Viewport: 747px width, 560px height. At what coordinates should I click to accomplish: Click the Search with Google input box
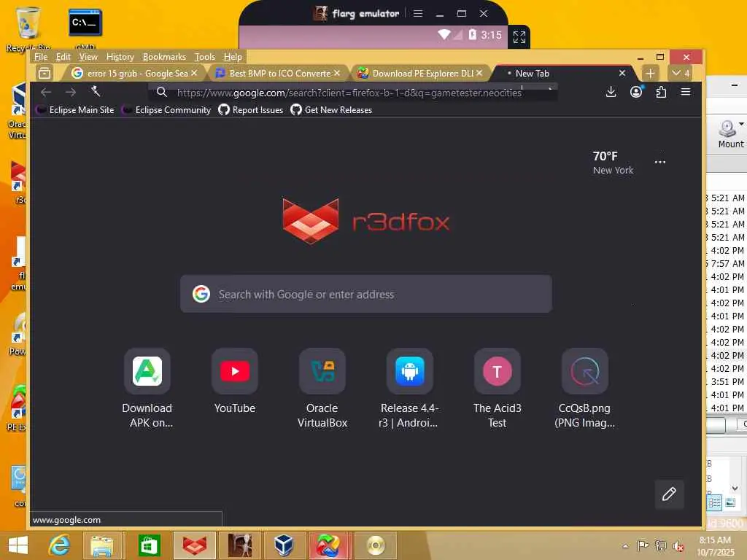tap(366, 294)
